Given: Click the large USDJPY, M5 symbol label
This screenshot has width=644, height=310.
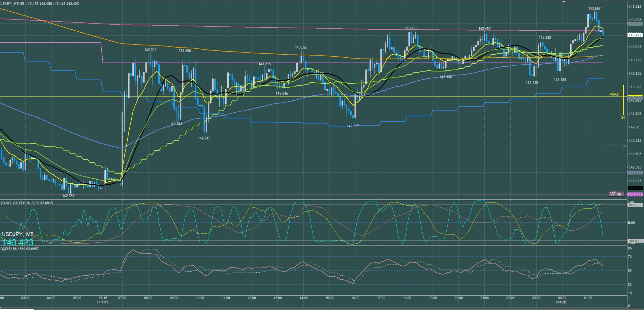Looking at the screenshot, I should click(18, 234).
